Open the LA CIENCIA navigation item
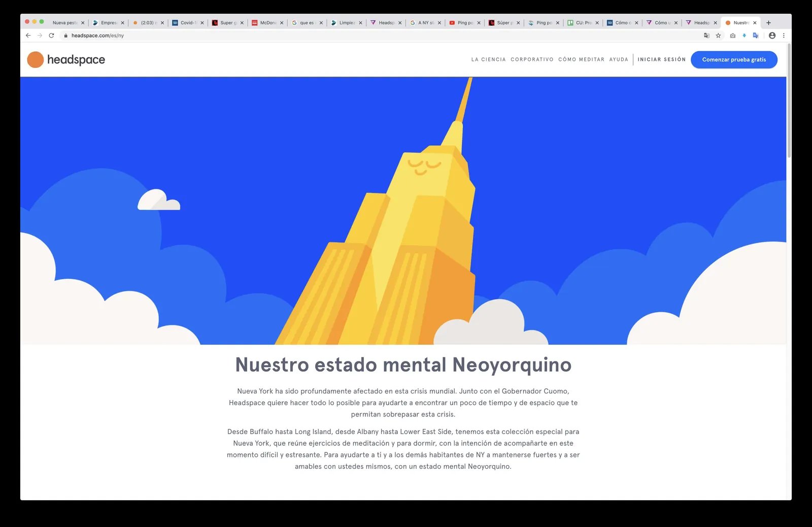Image resolution: width=812 pixels, height=527 pixels. coord(488,59)
